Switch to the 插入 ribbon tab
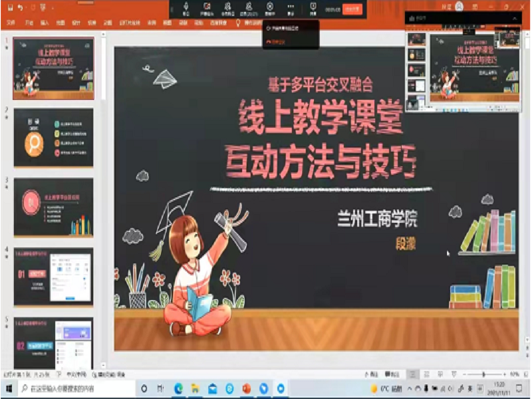 45,22
